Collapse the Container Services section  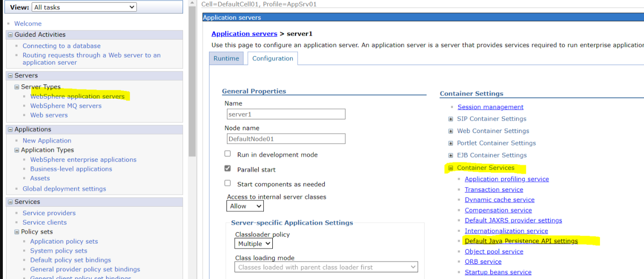pos(450,168)
